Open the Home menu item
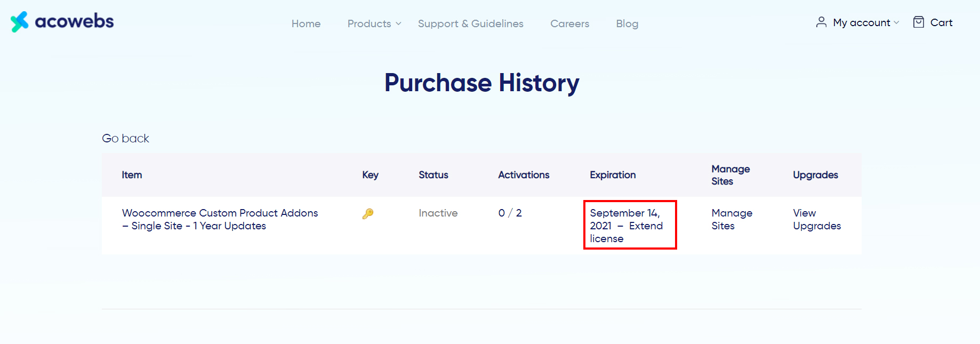 click(306, 23)
